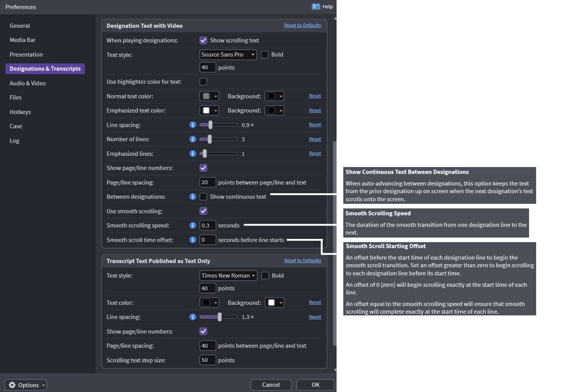Viewport: 564px width, 392px height.
Task: Open the Audio & Video preferences section
Action: coord(28,83)
